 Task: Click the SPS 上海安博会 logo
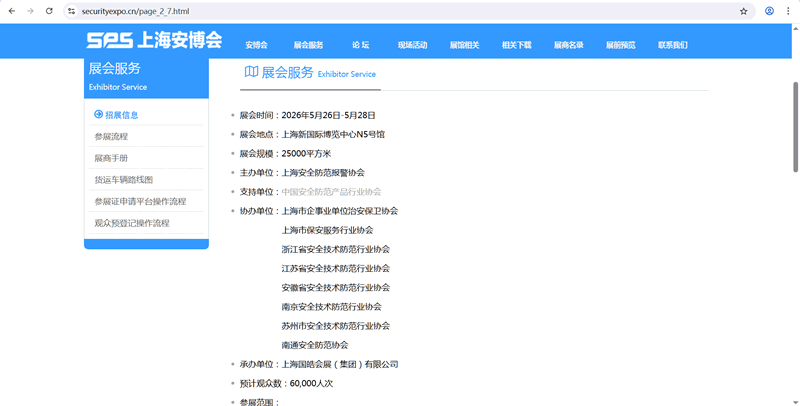pyautogui.click(x=154, y=41)
